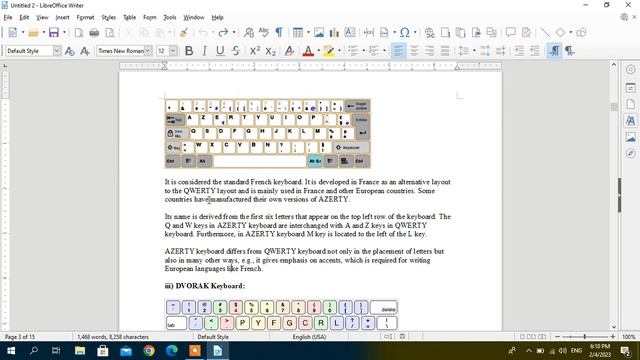Image resolution: width=640 pixels, height=360 pixels.
Task: Toggle Justified alignment
Action: point(445,51)
